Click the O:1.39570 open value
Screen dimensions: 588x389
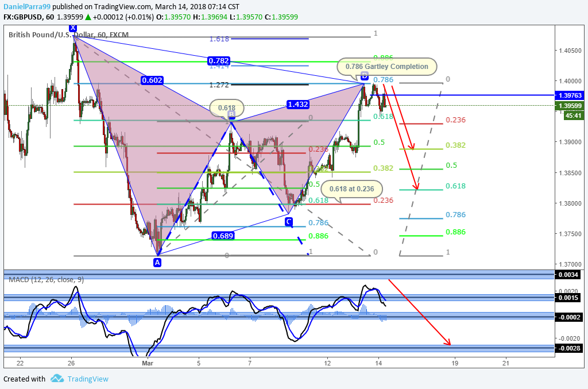173,17
